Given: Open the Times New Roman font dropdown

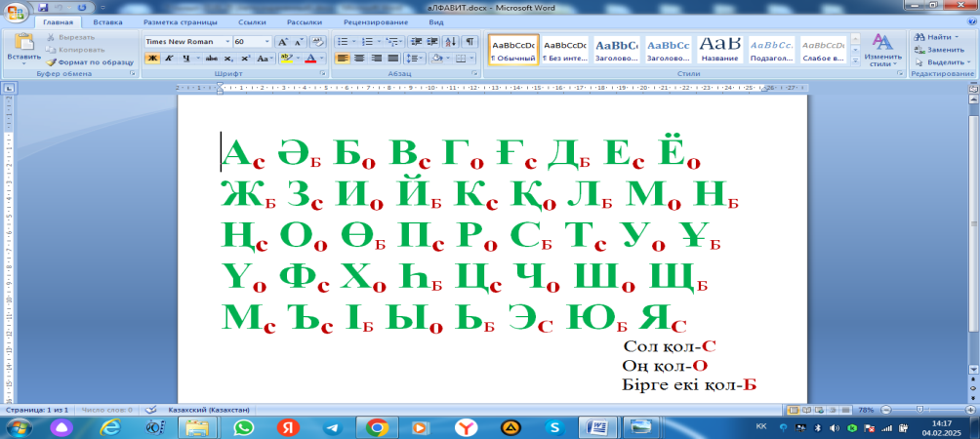Looking at the screenshot, I should (227, 42).
